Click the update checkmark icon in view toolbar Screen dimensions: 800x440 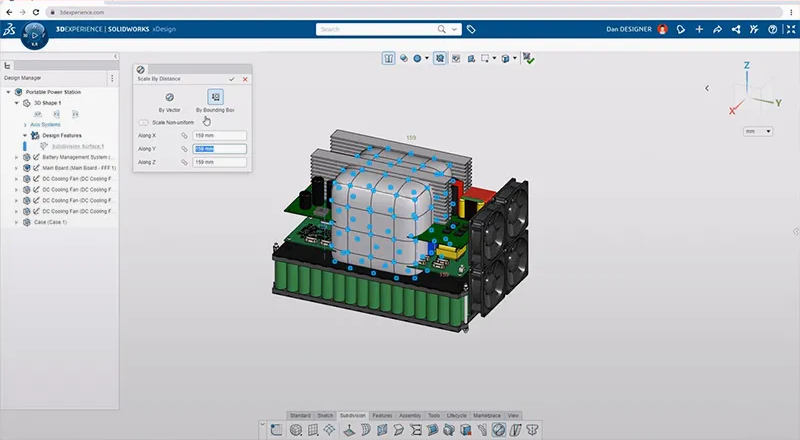pyautogui.click(x=528, y=58)
